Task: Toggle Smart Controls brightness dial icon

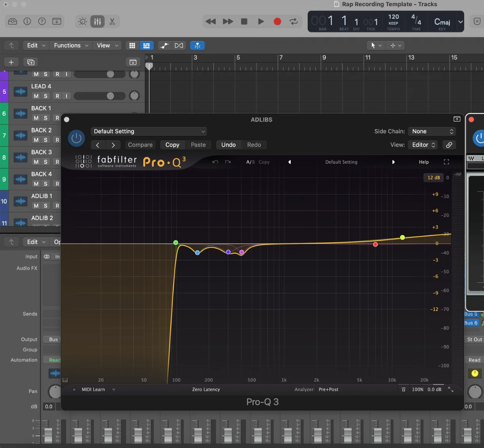Action: point(82,21)
